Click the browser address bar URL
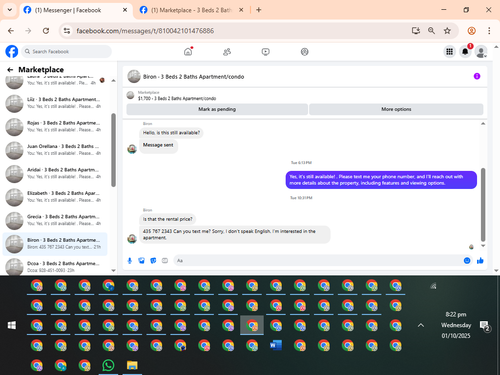Screen dimensions: 500x375 (145, 31)
